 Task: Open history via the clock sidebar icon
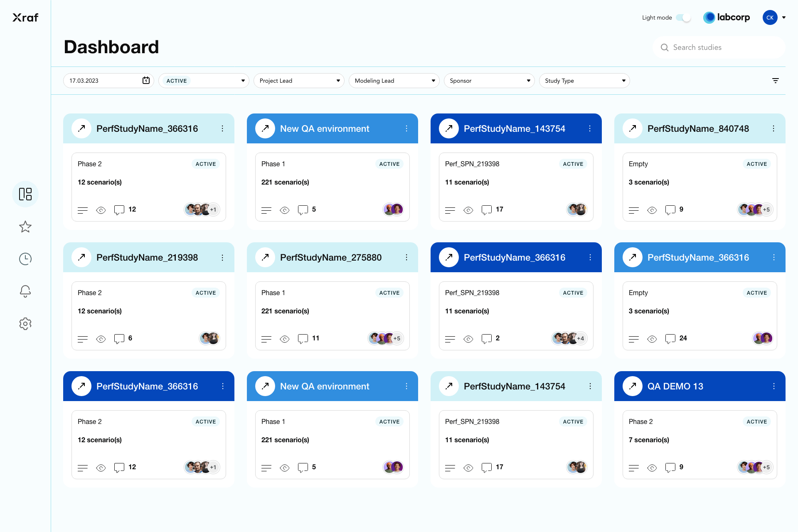coord(25,259)
